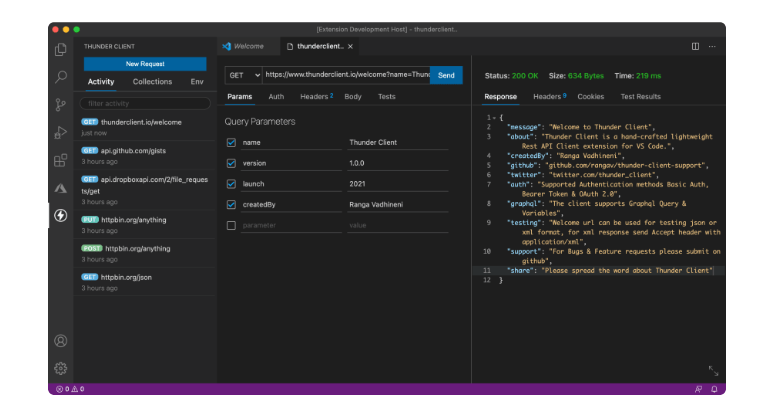
Task: Click the 2021 launch value field
Action: tap(398, 184)
